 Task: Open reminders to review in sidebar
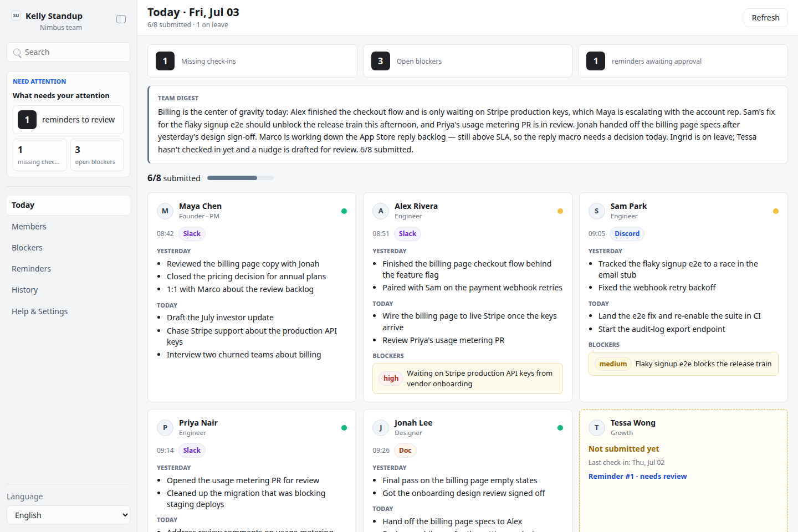(68, 120)
